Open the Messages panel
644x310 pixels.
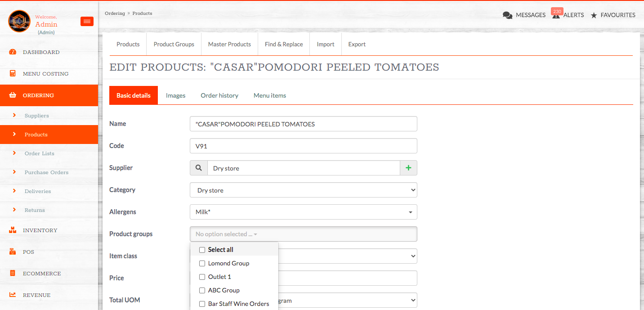(523, 14)
